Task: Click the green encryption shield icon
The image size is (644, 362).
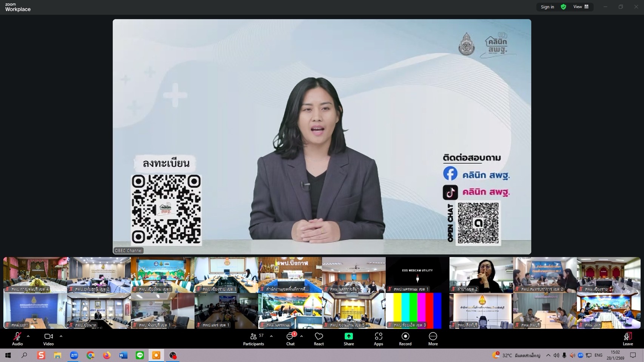Action: pos(563,7)
